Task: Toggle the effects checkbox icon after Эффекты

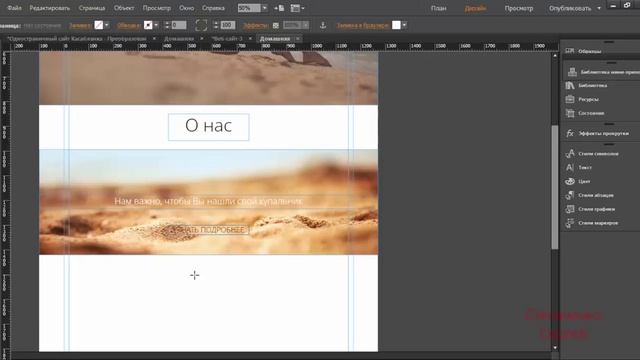Action: [276, 25]
